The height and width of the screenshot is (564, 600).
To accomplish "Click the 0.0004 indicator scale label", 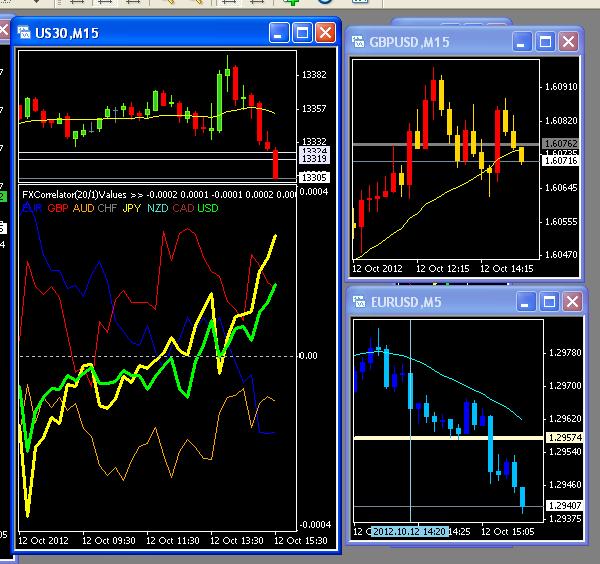I will pos(314,191).
